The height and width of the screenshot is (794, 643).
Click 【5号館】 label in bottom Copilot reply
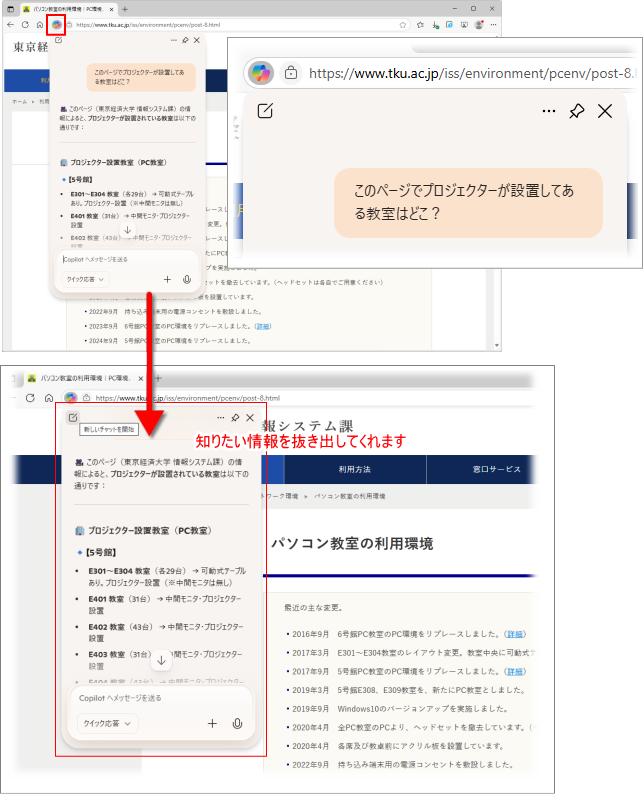pos(101,552)
